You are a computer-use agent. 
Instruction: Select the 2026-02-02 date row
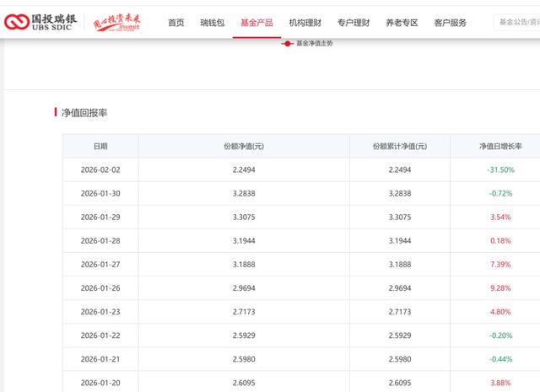click(x=100, y=169)
